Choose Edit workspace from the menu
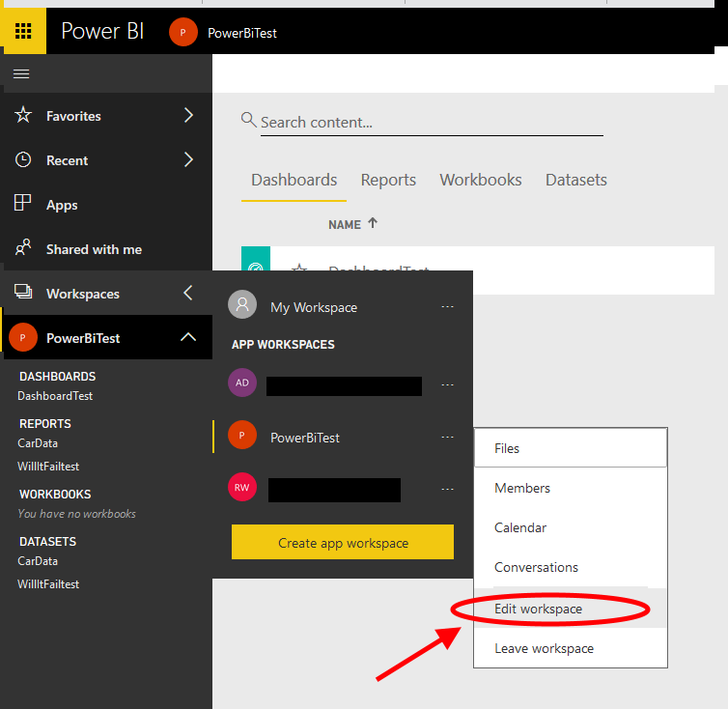This screenshot has height=709, width=728. (x=571, y=609)
